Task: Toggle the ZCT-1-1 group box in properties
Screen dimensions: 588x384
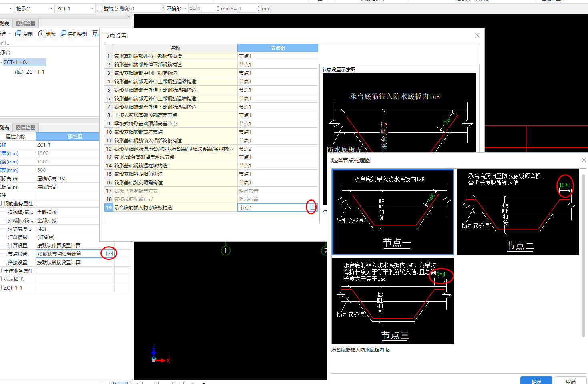Action: [x=1, y=287]
